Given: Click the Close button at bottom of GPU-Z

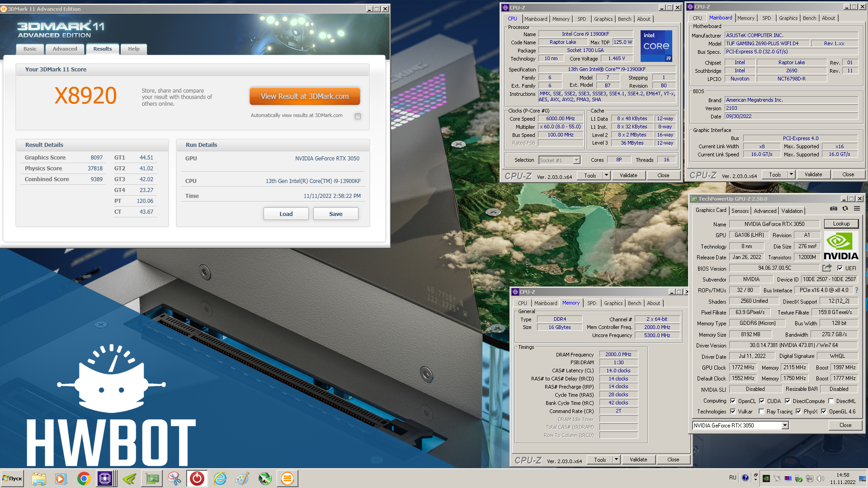Looking at the screenshot, I should 845,425.
